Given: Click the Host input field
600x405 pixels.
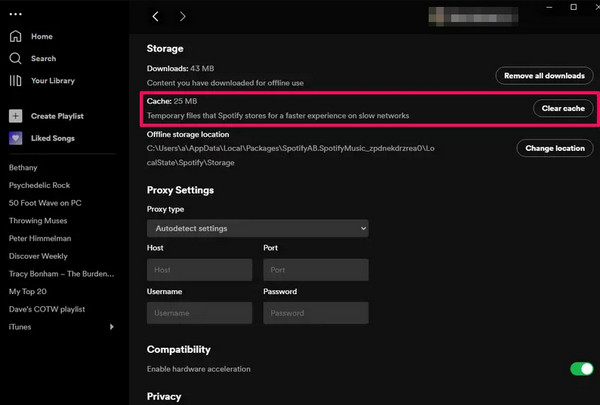Looking at the screenshot, I should point(199,269).
